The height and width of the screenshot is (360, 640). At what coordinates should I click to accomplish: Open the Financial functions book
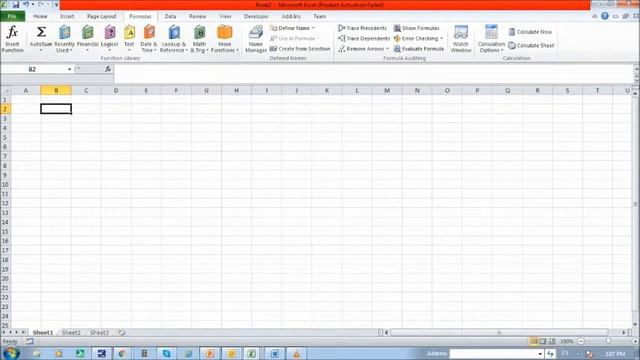tap(87, 39)
